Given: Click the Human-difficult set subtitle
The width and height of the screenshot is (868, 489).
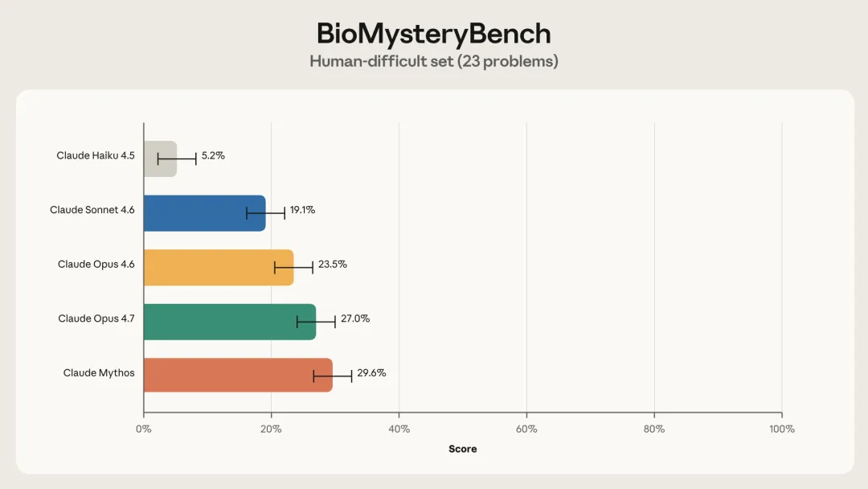Looking at the screenshot, I should click(x=434, y=61).
